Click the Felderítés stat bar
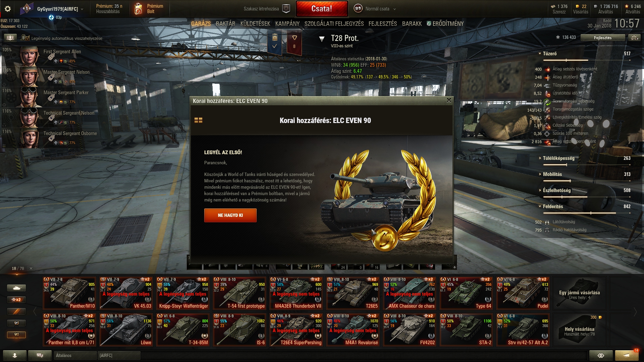Image resolution: width=644 pixels, height=362 pixels. 587,213
